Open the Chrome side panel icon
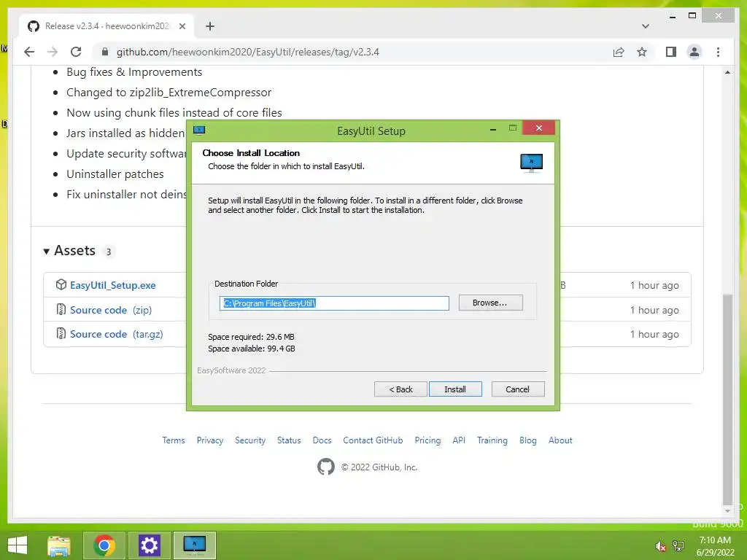The width and height of the screenshot is (747, 560). [671, 52]
